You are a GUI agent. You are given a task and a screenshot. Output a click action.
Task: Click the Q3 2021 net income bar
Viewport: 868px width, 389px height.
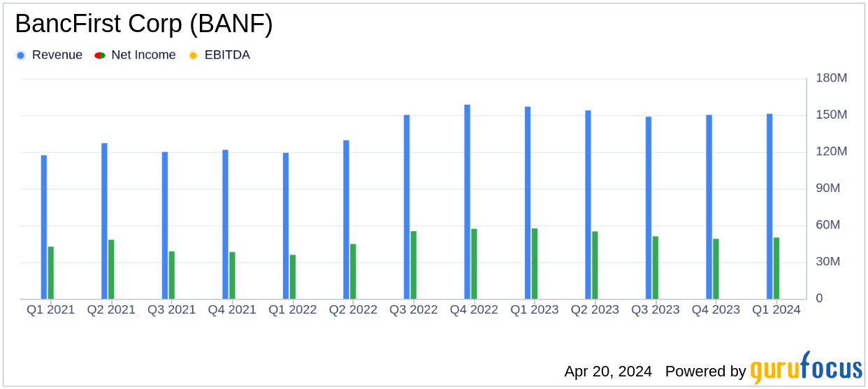click(x=172, y=275)
